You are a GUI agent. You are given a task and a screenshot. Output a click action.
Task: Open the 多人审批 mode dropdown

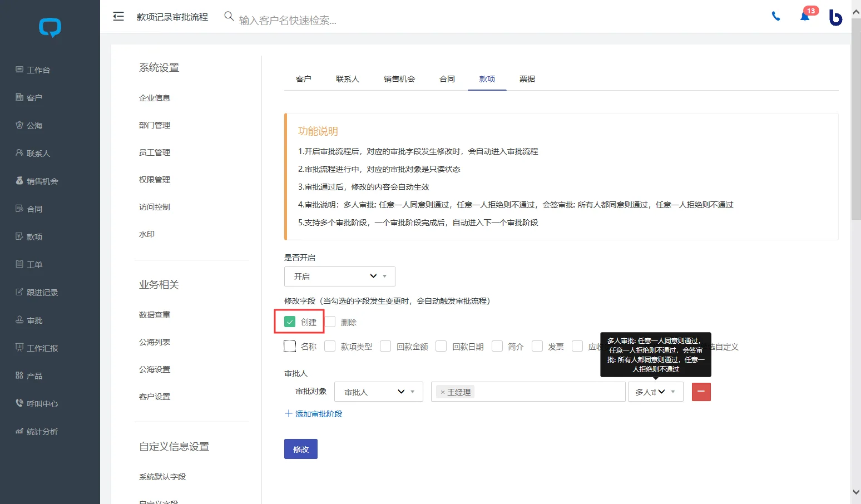[656, 392]
